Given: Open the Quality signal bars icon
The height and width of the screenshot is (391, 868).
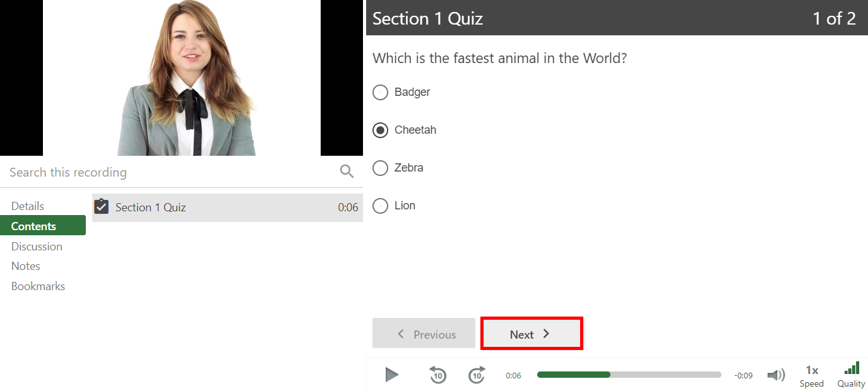Looking at the screenshot, I should point(851,369).
